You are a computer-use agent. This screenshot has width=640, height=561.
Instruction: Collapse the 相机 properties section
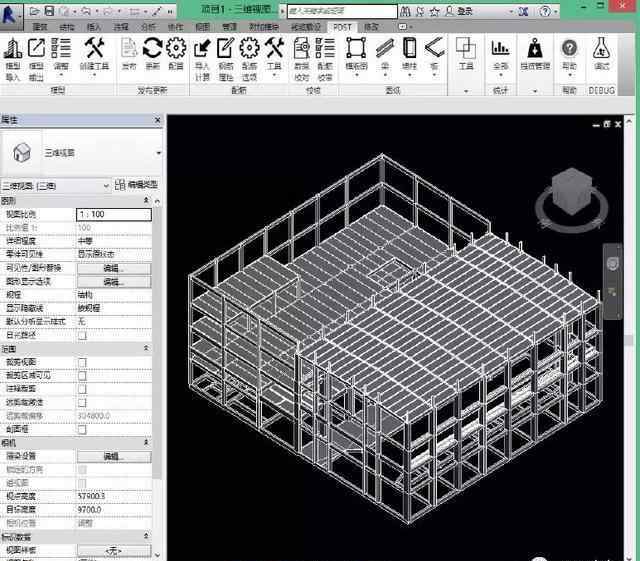[x=146, y=442]
